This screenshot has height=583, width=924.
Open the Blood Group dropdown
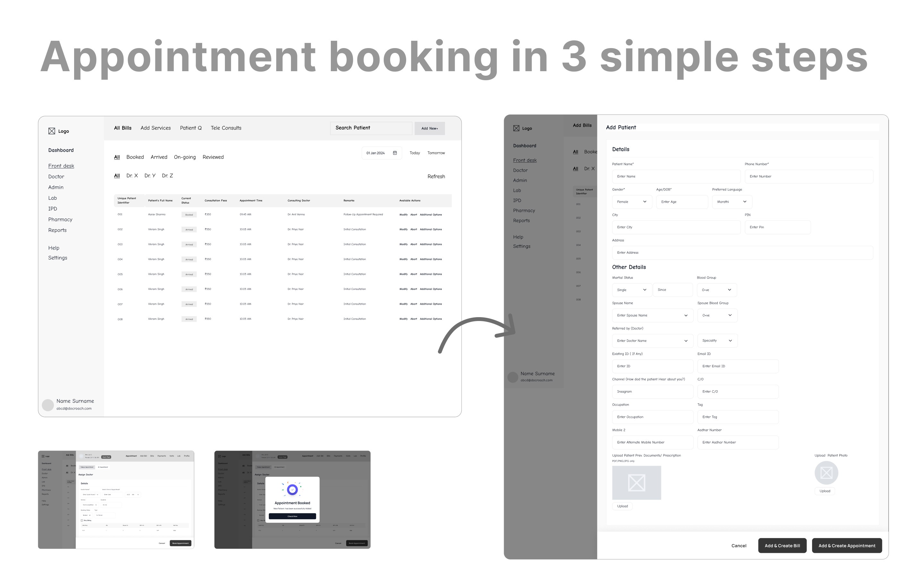coord(716,290)
